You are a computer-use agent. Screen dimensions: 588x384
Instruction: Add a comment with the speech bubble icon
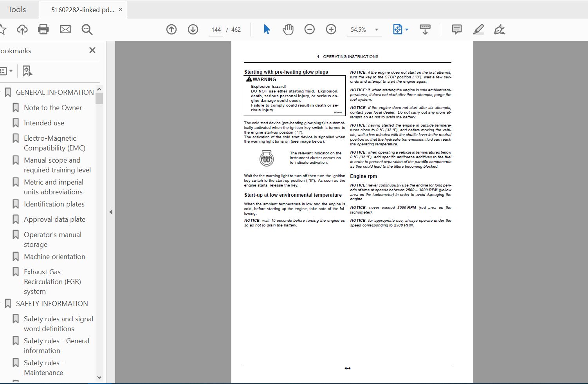point(456,29)
